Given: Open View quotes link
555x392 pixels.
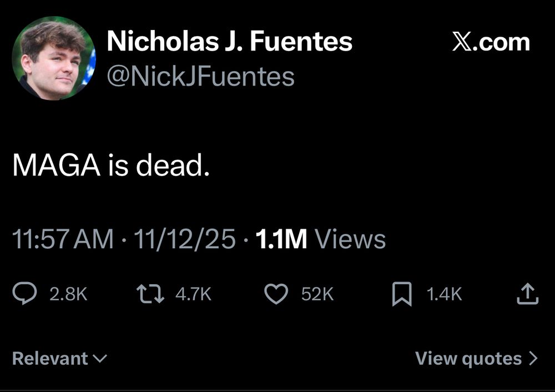Looking at the screenshot, I should [468, 359].
